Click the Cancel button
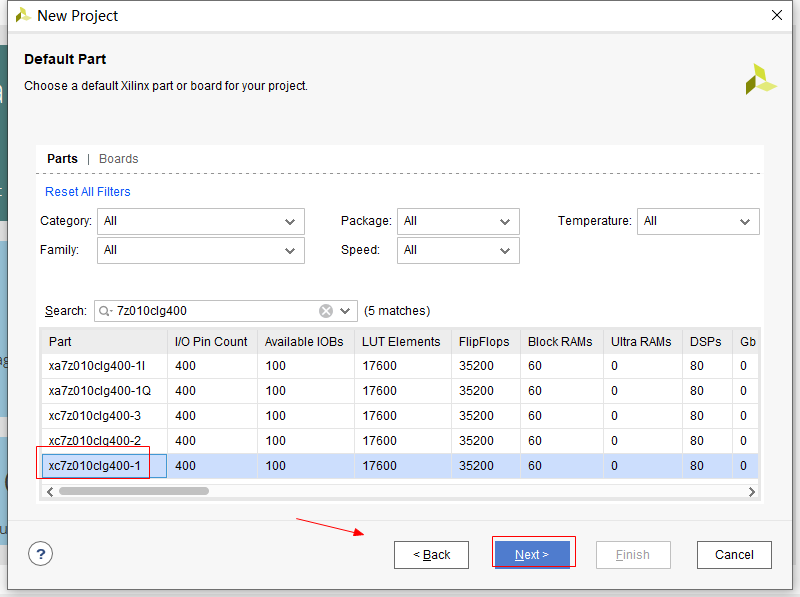This screenshot has height=597, width=800. [734, 555]
